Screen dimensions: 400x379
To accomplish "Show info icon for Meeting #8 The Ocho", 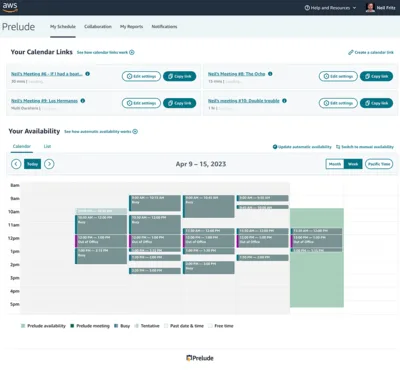I will [x=270, y=74].
